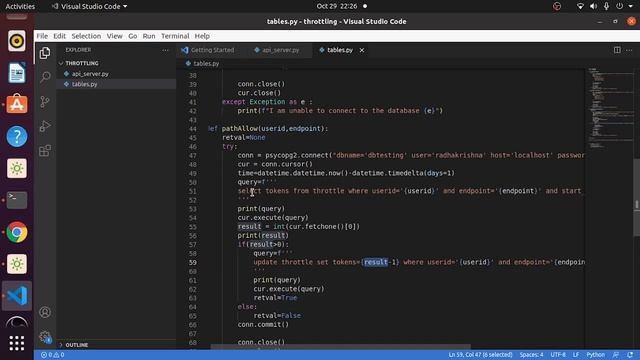Click the UTF-8 encoding selector
The image size is (640, 360).
558,355
